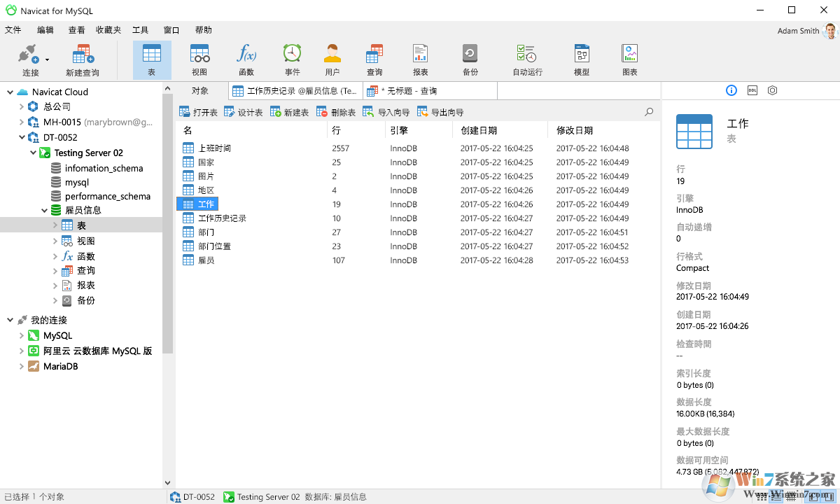The image size is (840, 504).
Task: Open the 备份 (Backup) section
Action: pyautogui.click(x=469, y=59)
